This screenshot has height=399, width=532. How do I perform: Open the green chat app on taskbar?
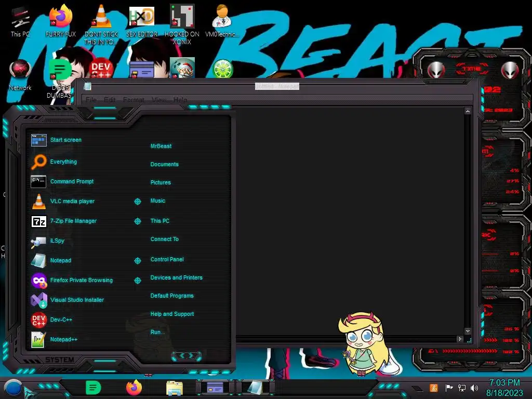click(x=94, y=388)
